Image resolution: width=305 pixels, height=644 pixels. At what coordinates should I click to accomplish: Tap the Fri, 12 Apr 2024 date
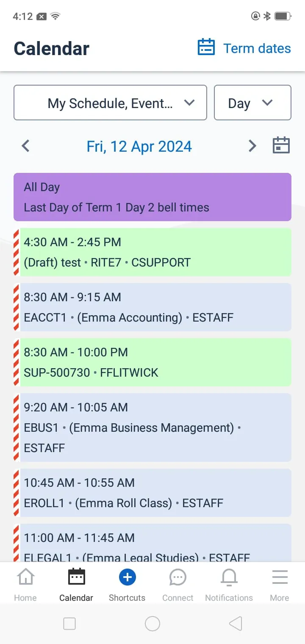pyautogui.click(x=139, y=147)
